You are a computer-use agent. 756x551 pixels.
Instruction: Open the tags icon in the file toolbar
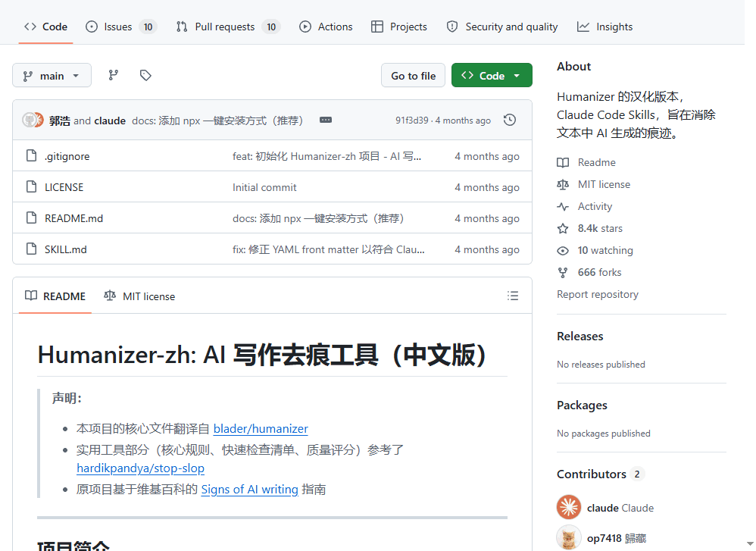tap(145, 75)
